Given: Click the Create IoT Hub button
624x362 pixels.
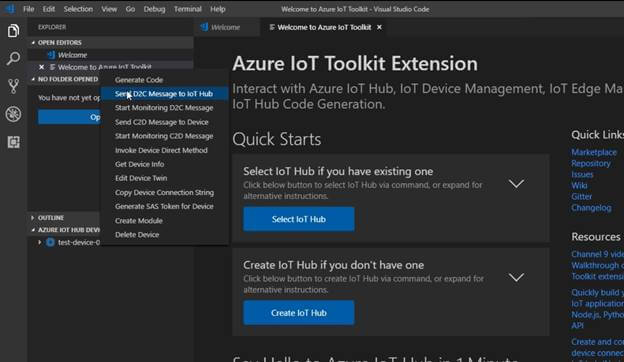Looking at the screenshot, I should pyautogui.click(x=299, y=313).
